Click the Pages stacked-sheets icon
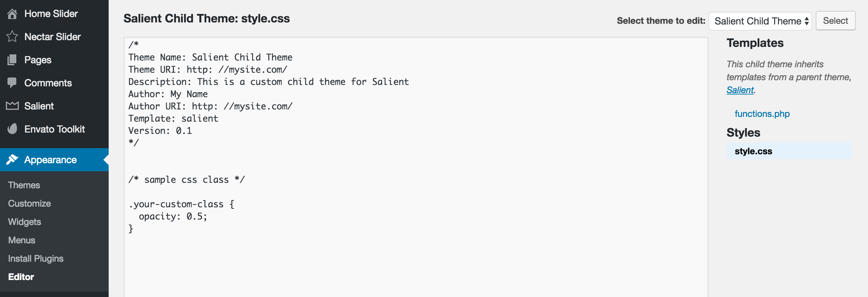Image resolution: width=868 pixels, height=297 pixels. tap(12, 60)
